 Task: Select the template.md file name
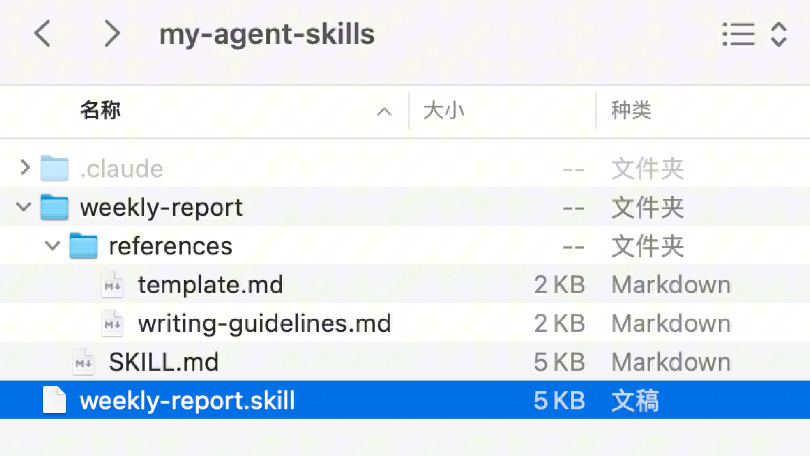[x=210, y=285]
